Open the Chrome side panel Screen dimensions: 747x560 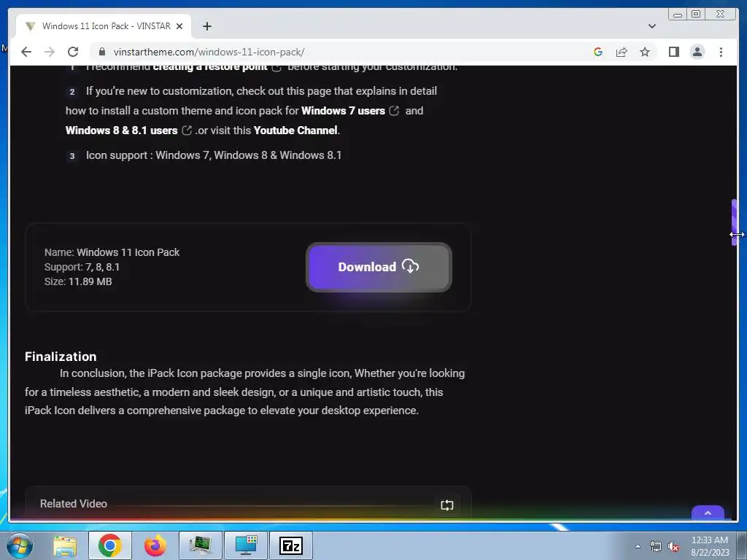[673, 52]
